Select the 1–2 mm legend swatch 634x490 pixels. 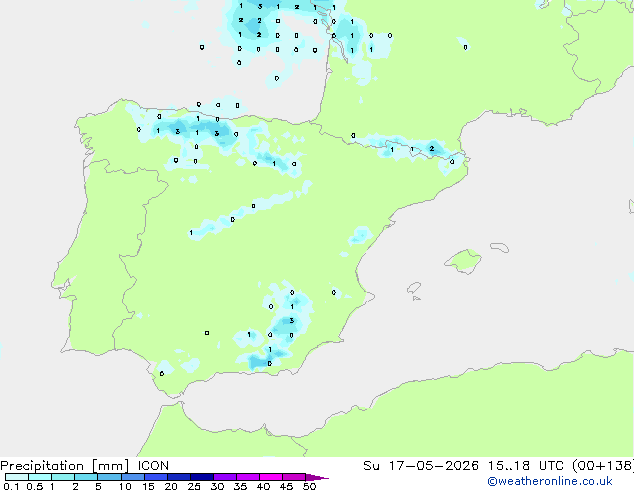pyautogui.click(x=63, y=477)
